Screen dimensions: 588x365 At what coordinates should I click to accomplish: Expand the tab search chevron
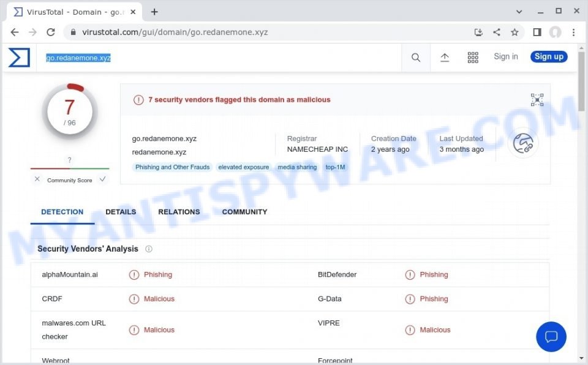tap(519, 12)
